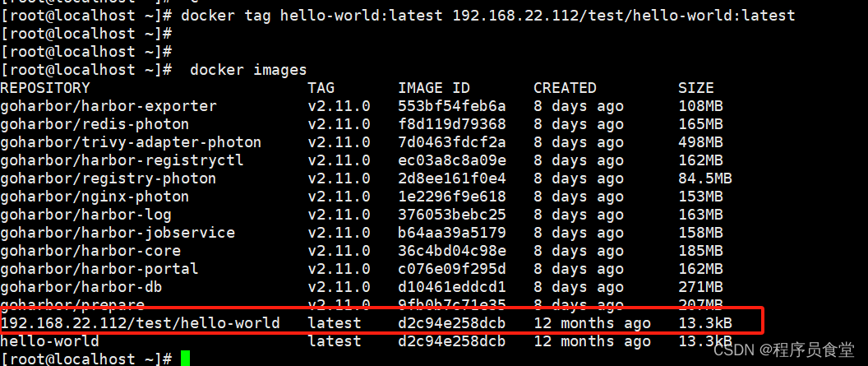Click the IMAGE ID column header

(x=433, y=88)
